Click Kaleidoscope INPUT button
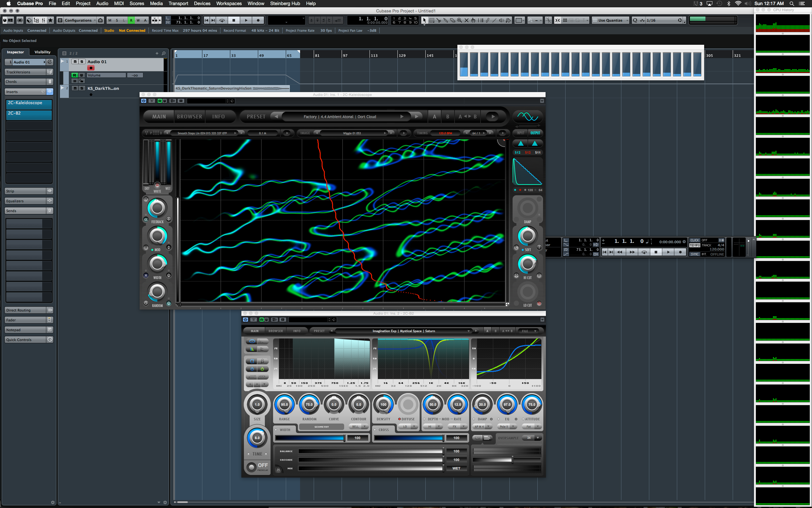 pyautogui.click(x=521, y=133)
